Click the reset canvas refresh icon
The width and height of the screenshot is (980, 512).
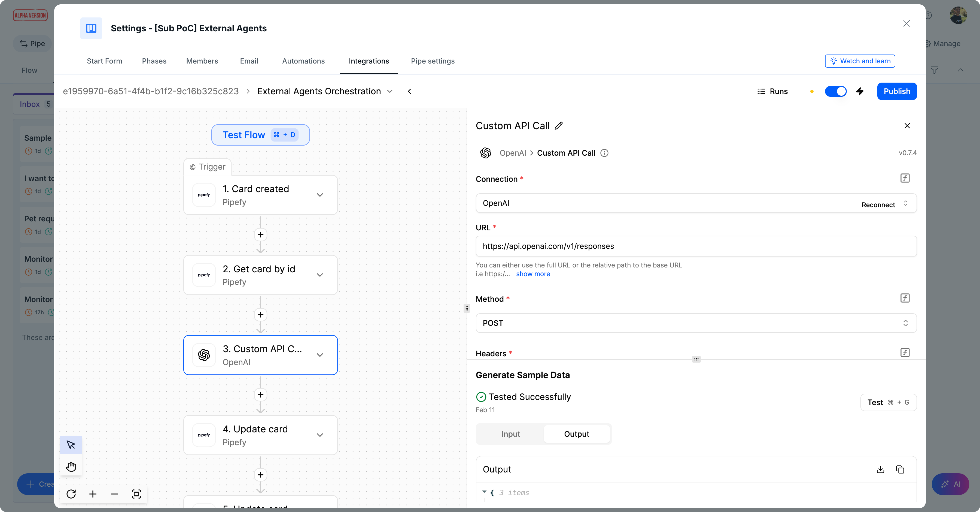71,494
